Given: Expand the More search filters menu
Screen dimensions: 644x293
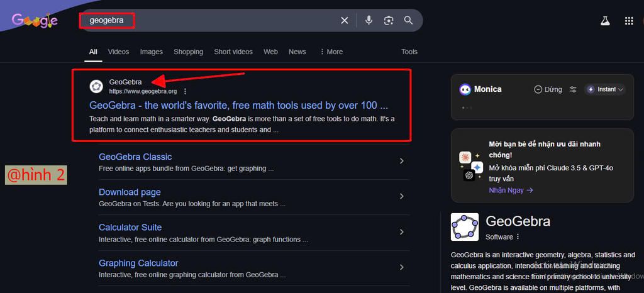Looking at the screenshot, I should tap(331, 52).
